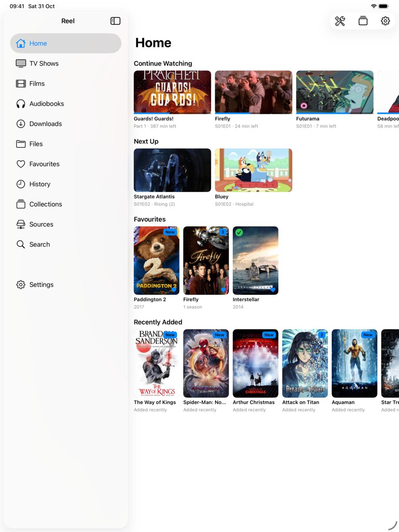
Task: Click progress bar under Futurama thumbnail
Action: (335, 113)
